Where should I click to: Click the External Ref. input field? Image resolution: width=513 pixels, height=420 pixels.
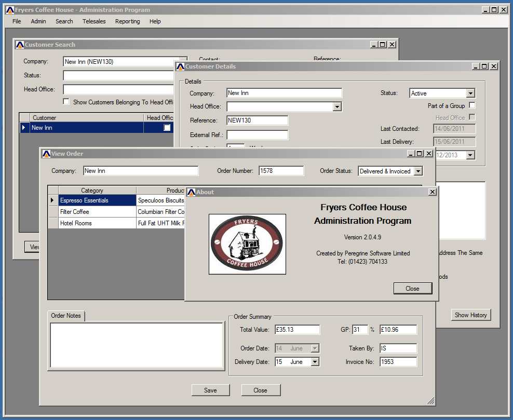[258, 135]
